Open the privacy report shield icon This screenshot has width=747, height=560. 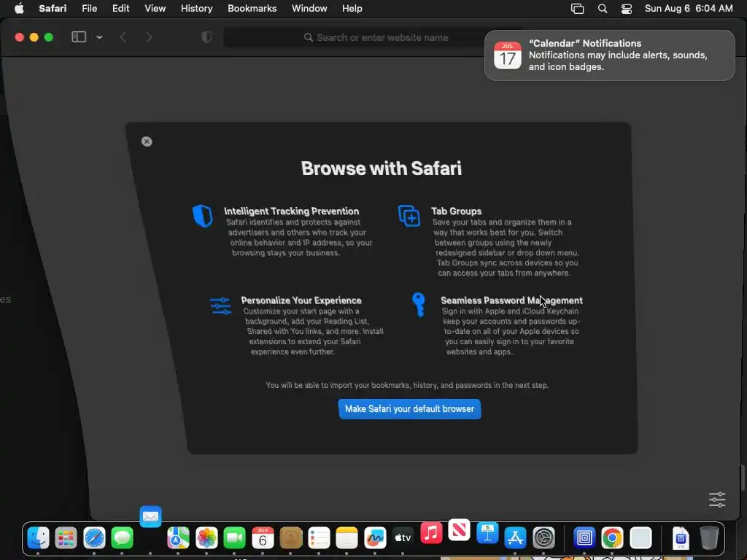[x=206, y=37]
